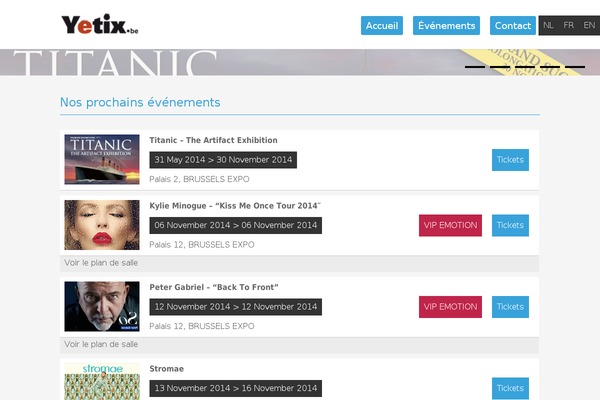This screenshot has height=400, width=600.
Task: Click the 'Nos prochains événements' heading
Action: (x=140, y=102)
